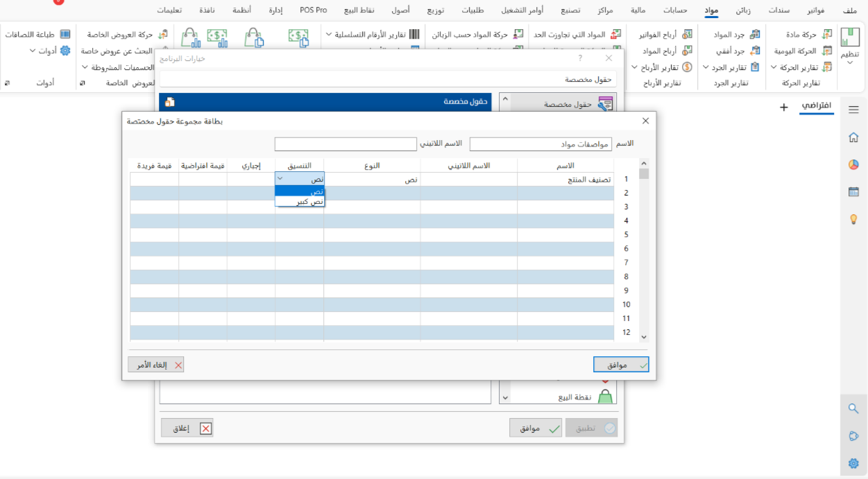This screenshot has width=868, height=479.
Task: Open the ملف menu
Action: (x=849, y=10)
